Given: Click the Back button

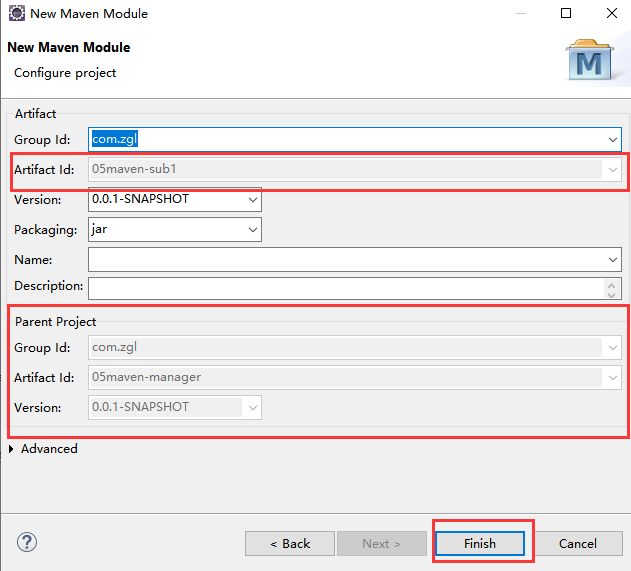Looking at the screenshot, I should pos(290,544).
